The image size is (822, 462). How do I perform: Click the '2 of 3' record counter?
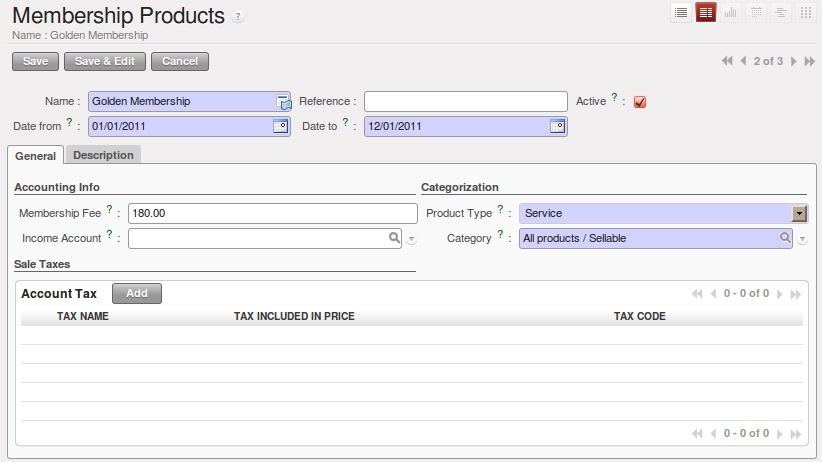(x=768, y=61)
